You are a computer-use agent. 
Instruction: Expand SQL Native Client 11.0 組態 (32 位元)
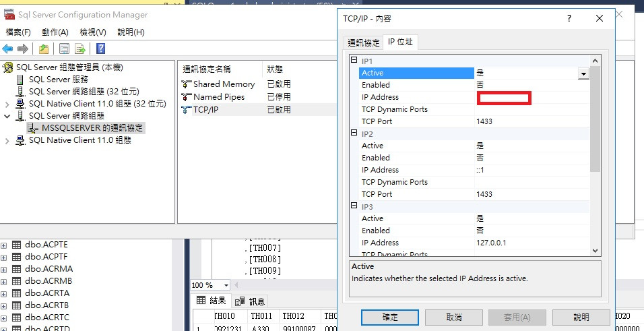pos(7,104)
